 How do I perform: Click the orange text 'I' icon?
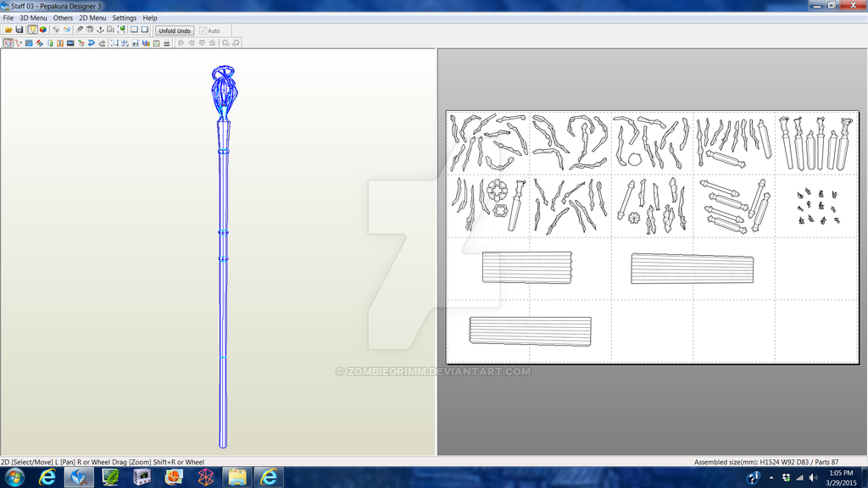pos(60,43)
